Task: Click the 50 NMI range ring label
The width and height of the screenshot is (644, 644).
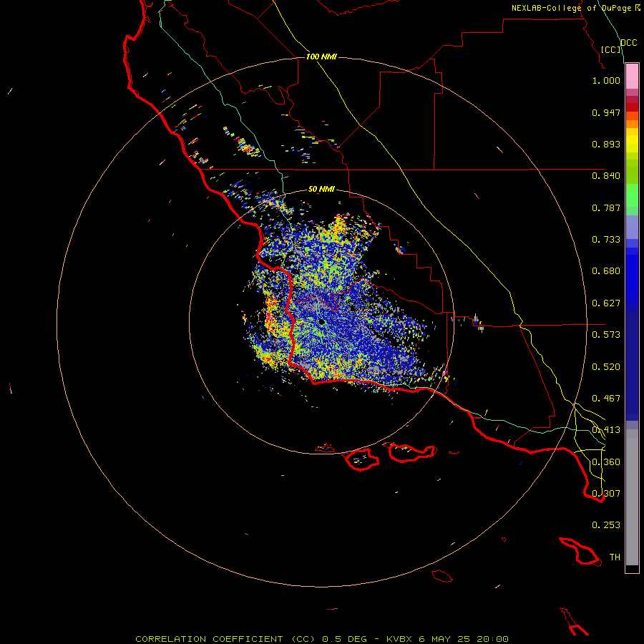Action: click(321, 190)
